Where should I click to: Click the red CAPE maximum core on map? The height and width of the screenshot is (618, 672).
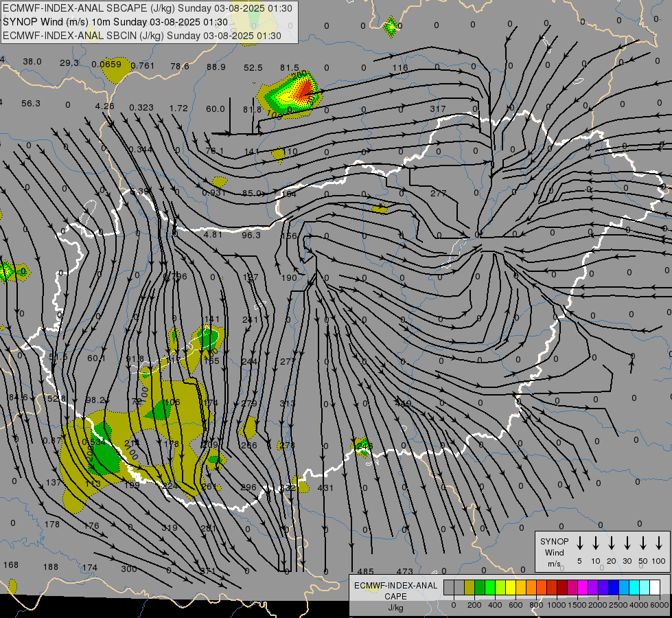tap(305, 89)
